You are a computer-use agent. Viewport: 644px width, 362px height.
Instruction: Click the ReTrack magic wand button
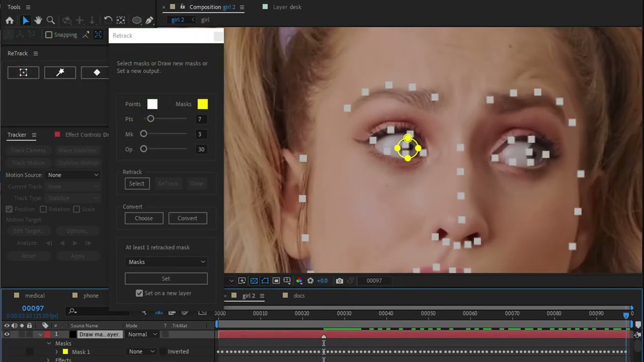[60, 72]
